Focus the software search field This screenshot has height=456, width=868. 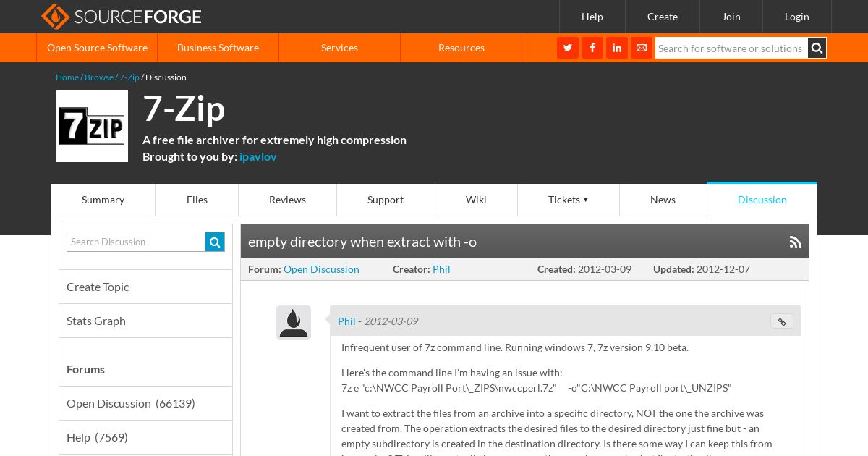[x=731, y=48]
